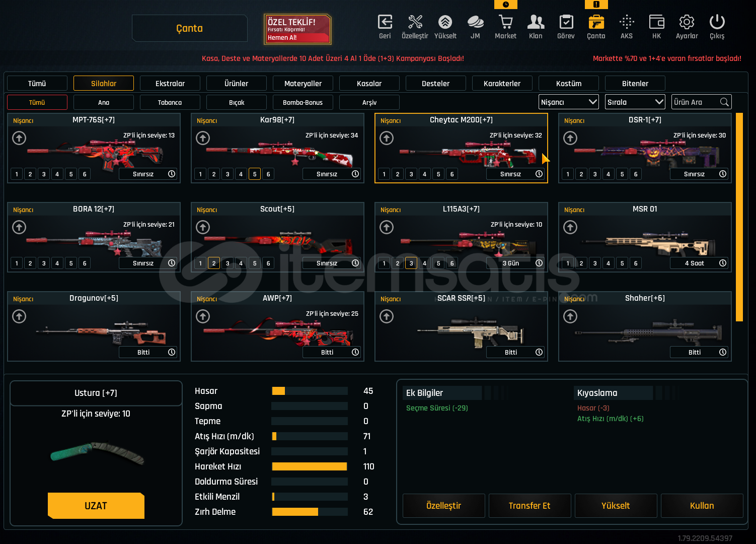This screenshot has height=544, width=756.
Task: Click the clock icon on MSR 01 card
Action: click(723, 263)
